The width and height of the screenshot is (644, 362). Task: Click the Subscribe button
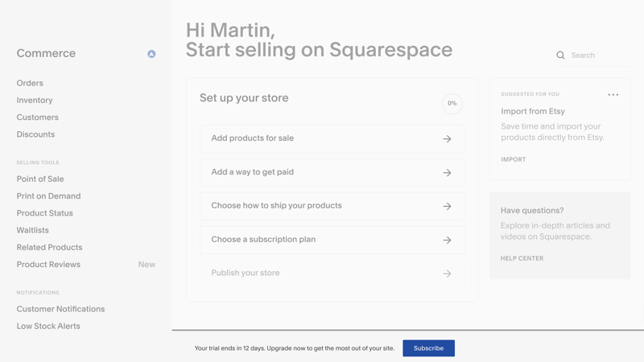coord(428,348)
